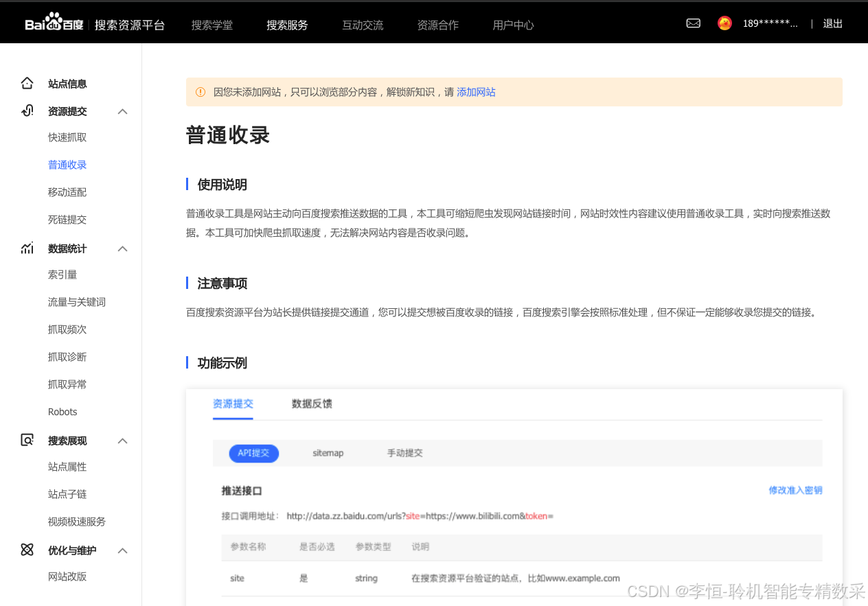This screenshot has width=868, height=606.
Task: Select 资源提交 section heading
Action: pos(67,111)
